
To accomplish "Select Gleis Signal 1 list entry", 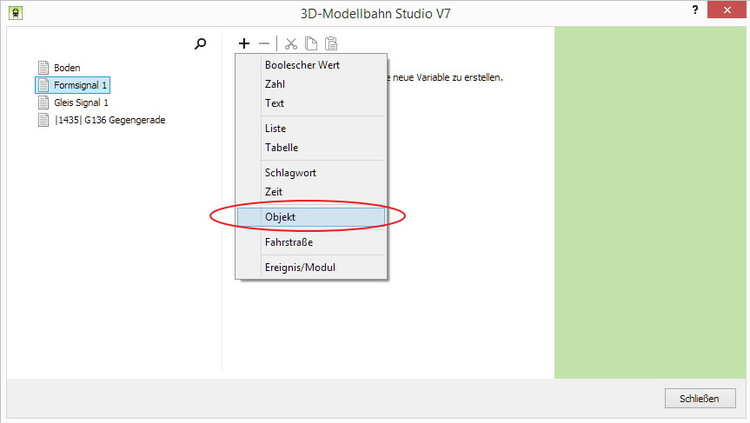I will [x=81, y=102].
